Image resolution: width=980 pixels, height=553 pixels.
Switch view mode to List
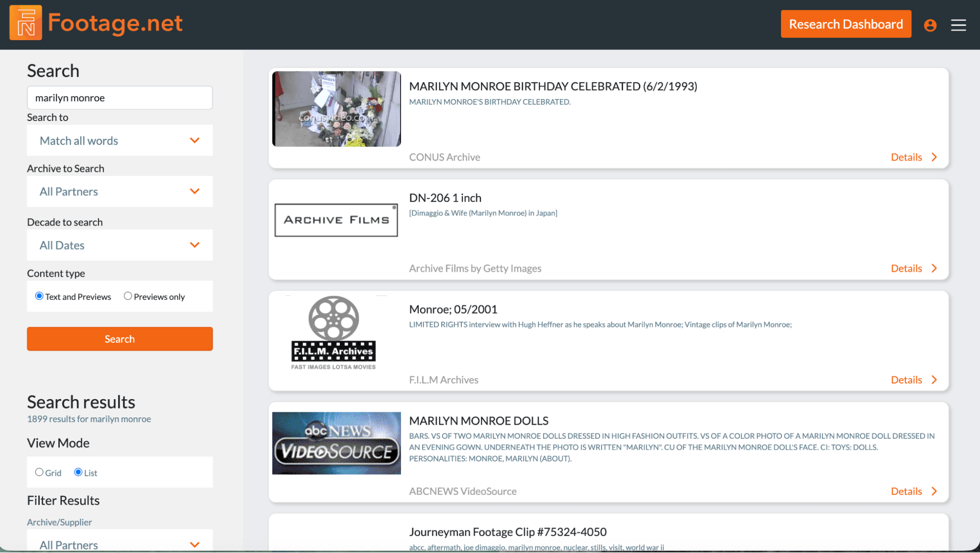[78, 472]
